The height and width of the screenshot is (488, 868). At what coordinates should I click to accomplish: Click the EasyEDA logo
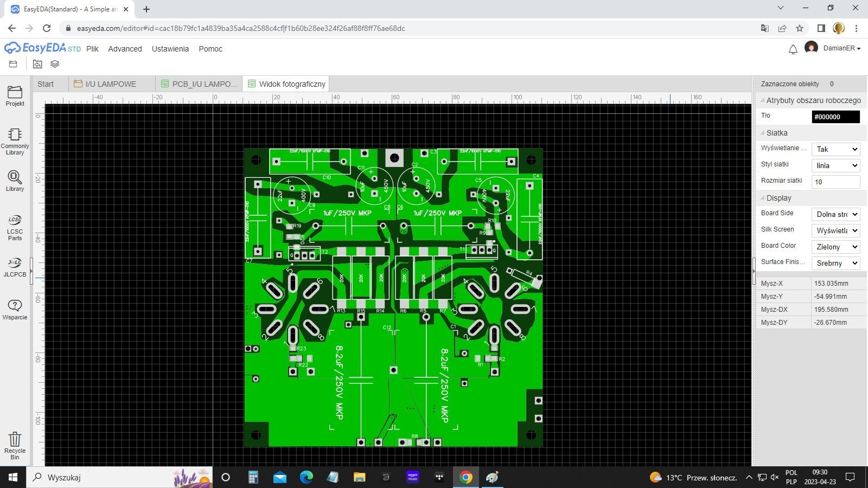coord(42,48)
